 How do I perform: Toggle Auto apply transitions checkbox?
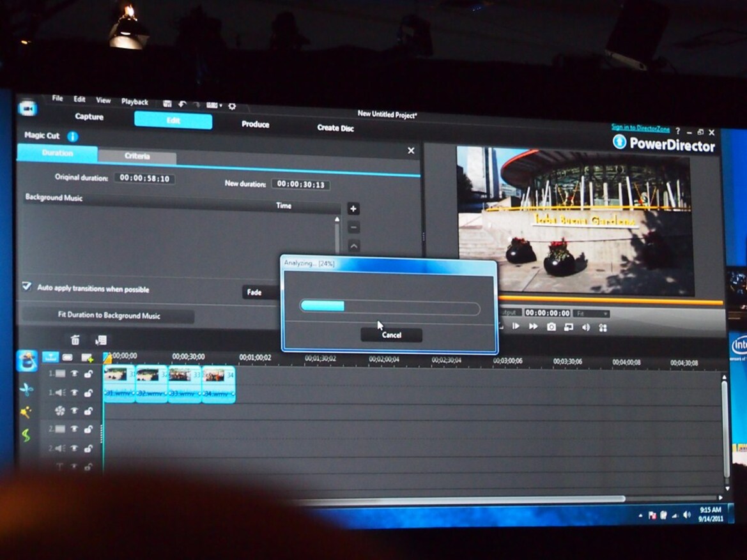27,286
